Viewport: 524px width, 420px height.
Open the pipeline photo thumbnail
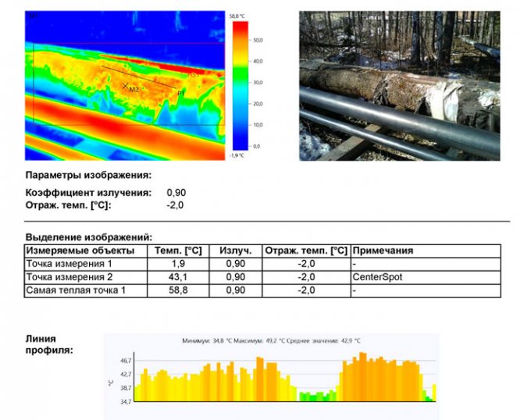[x=399, y=86]
